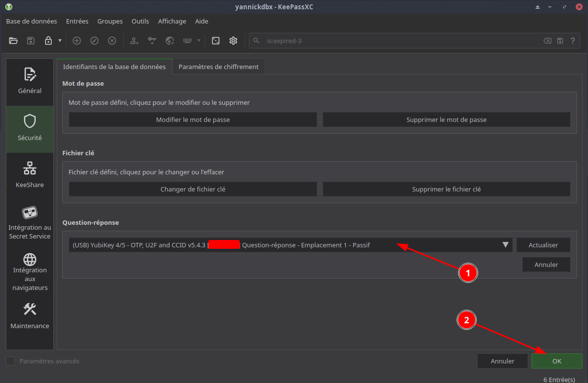The width and height of the screenshot is (588, 383).
Task: Click the search help question mark icon
Action: coord(572,41)
